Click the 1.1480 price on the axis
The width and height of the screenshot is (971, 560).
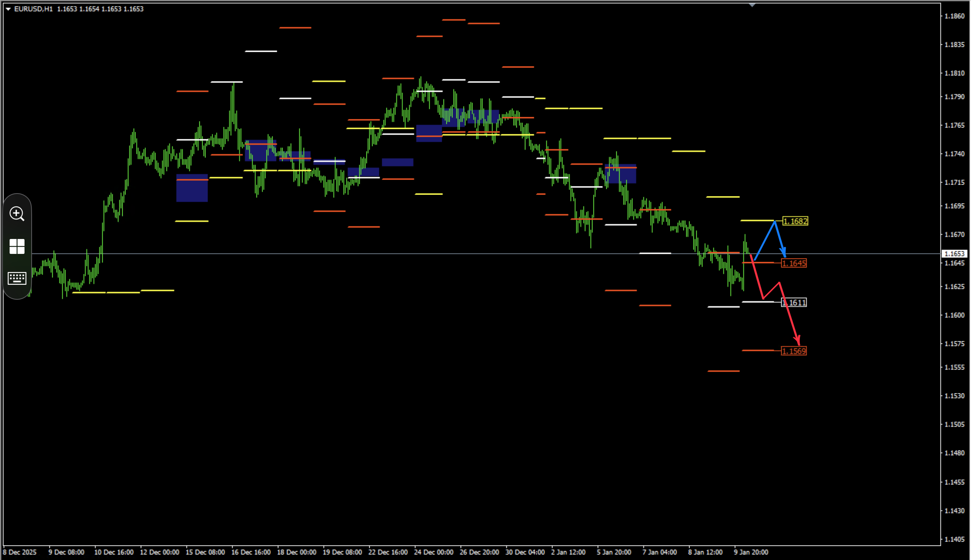[955, 453]
